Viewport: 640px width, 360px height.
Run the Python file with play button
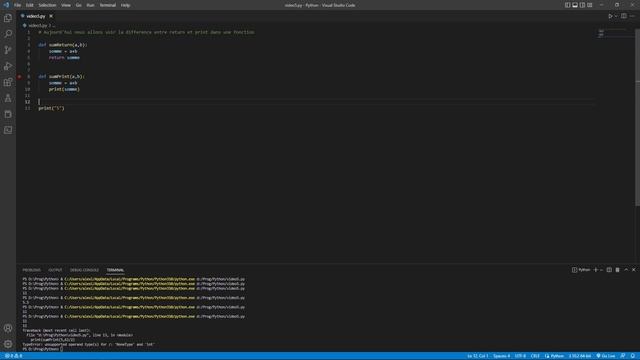[x=610, y=16]
